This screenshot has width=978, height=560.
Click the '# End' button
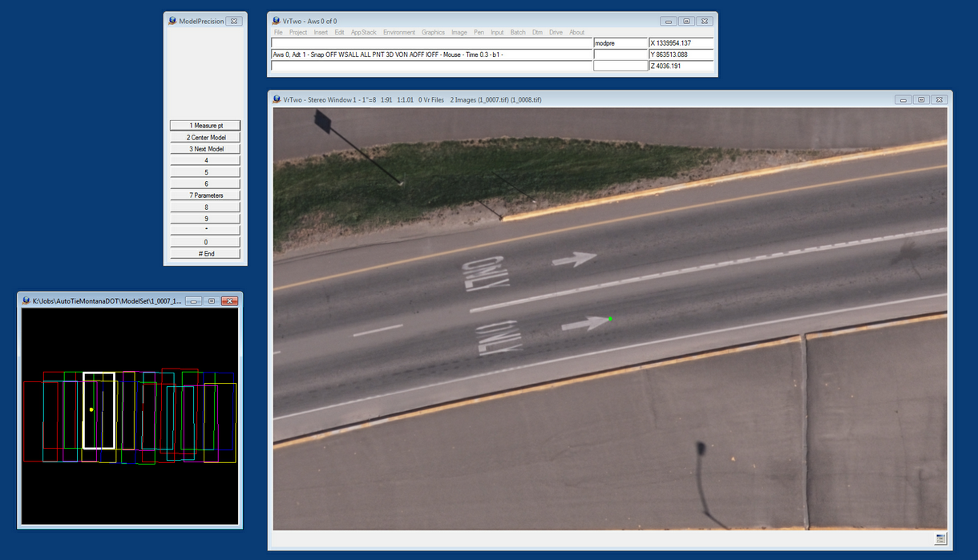click(205, 254)
